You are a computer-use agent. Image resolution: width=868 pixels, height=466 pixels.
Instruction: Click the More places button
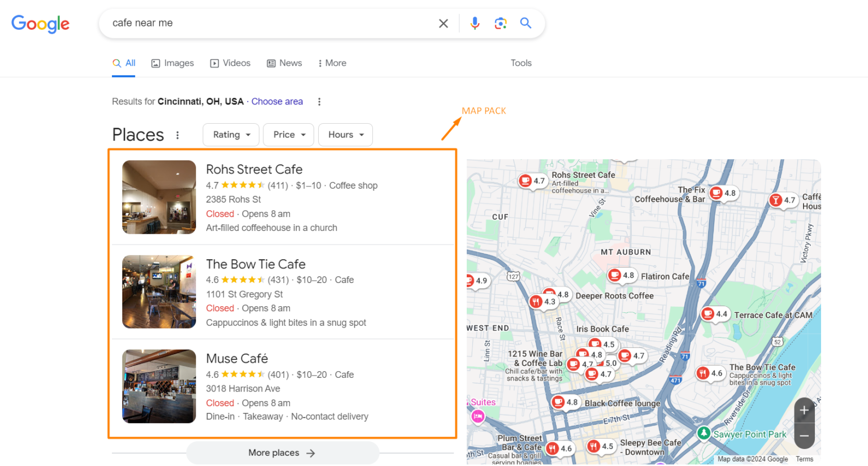pos(282,452)
